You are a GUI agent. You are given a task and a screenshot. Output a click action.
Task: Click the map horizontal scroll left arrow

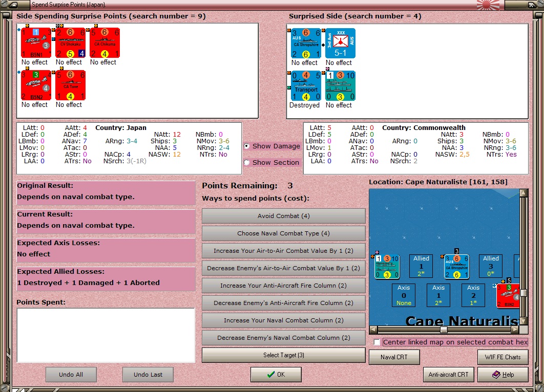(x=373, y=329)
